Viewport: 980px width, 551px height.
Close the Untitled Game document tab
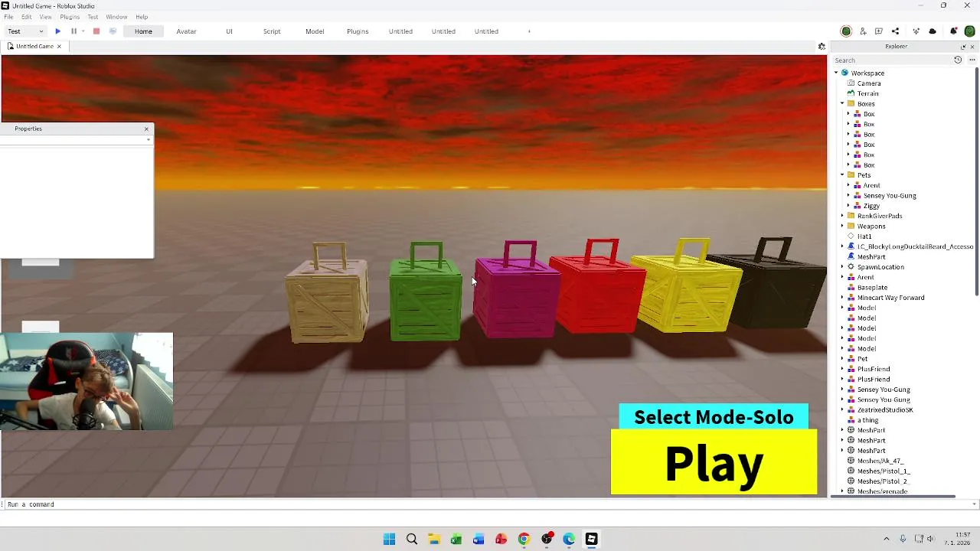(x=59, y=47)
